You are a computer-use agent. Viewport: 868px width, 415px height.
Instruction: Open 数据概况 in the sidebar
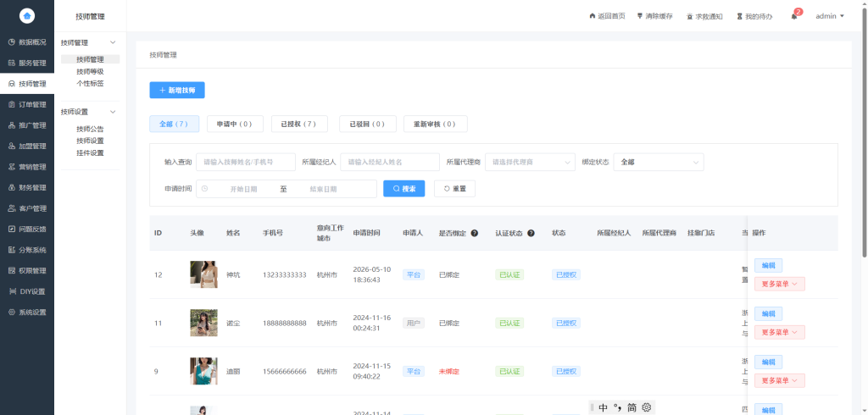(27, 42)
